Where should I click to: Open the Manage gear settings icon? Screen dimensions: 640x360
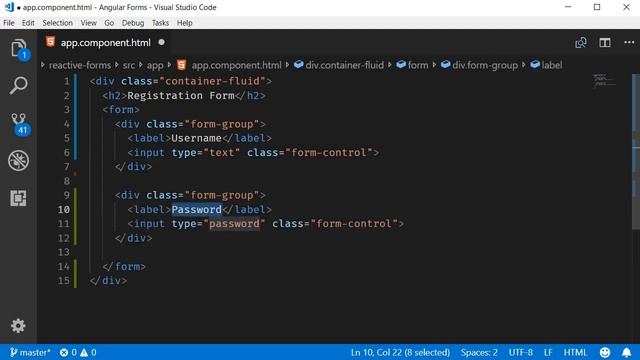(x=18, y=325)
